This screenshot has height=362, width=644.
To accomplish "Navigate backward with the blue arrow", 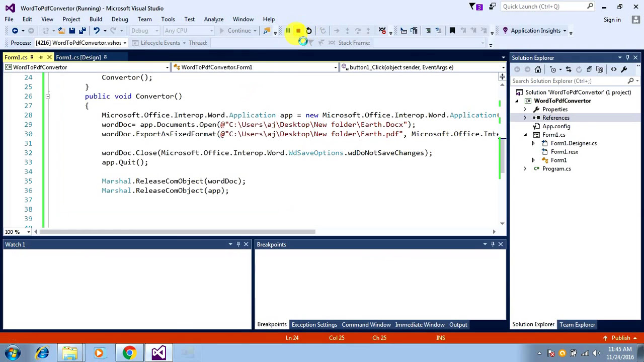I will tap(15, 31).
